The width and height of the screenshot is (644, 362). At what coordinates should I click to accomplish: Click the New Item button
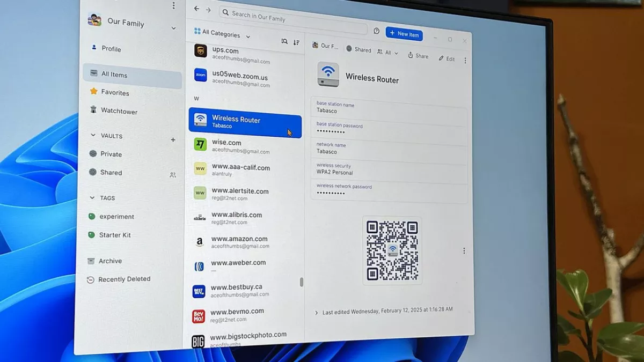[x=404, y=34]
